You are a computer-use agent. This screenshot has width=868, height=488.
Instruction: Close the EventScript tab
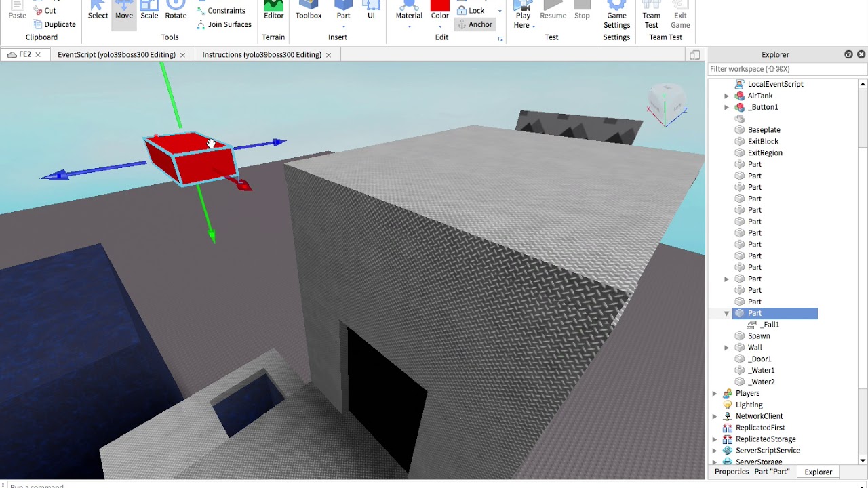point(182,54)
